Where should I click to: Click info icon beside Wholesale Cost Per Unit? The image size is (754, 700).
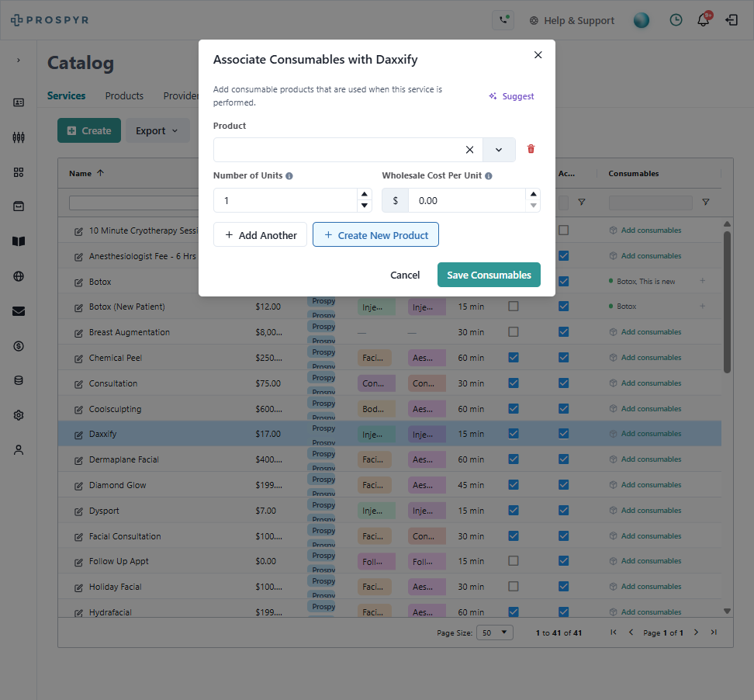[489, 176]
